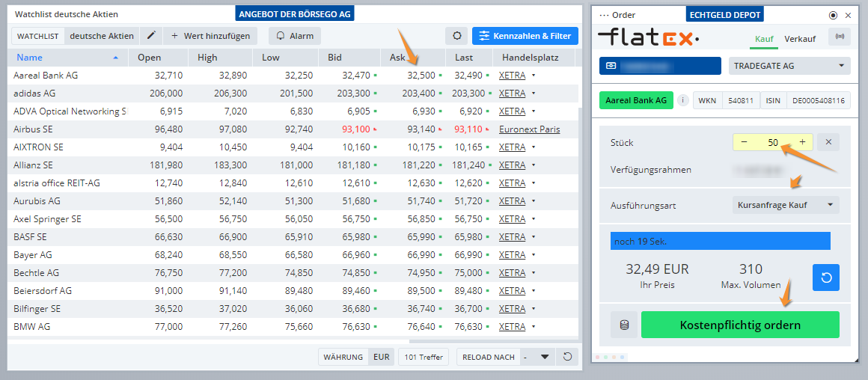Screen dimensions: 868x380
Task: Switch to the Verkauf tab
Action: point(800,39)
